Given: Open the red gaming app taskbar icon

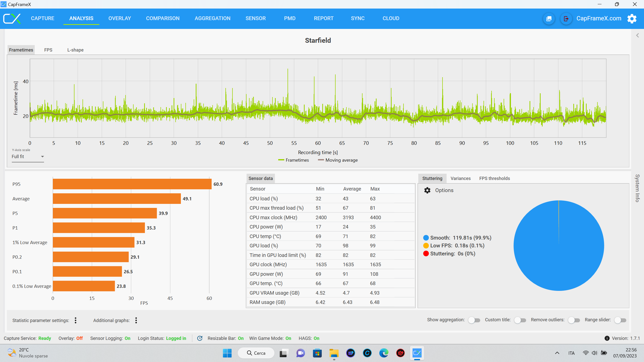Looking at the screenshot, I should 400,353.
